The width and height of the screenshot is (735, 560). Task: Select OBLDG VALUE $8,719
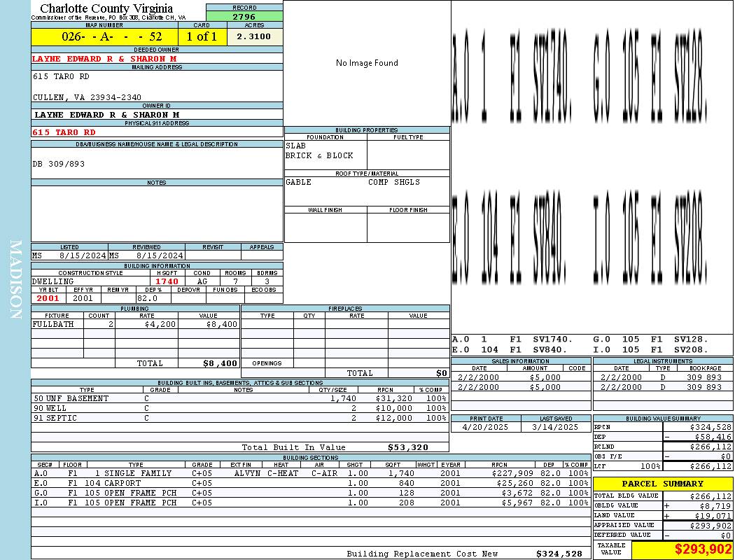pyautogui.click(x=715, y=505)
